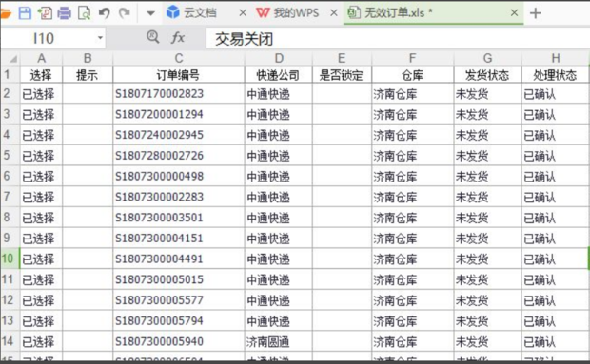
Task: Click order number S1807280002726
Action: (x=159, y=156)
